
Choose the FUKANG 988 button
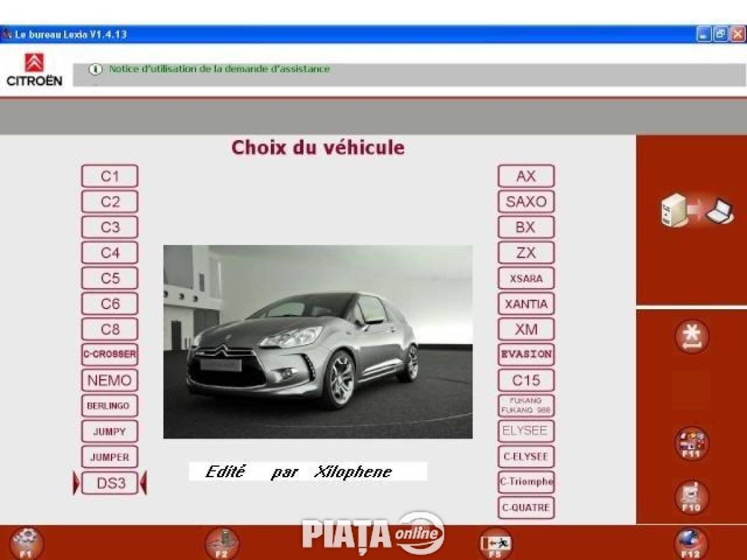(526, 406)
